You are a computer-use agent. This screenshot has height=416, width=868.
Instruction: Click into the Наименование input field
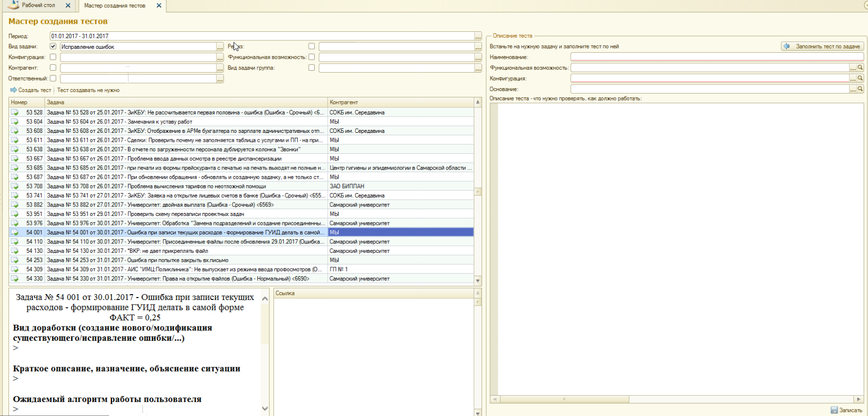click(x=717, y=57)
